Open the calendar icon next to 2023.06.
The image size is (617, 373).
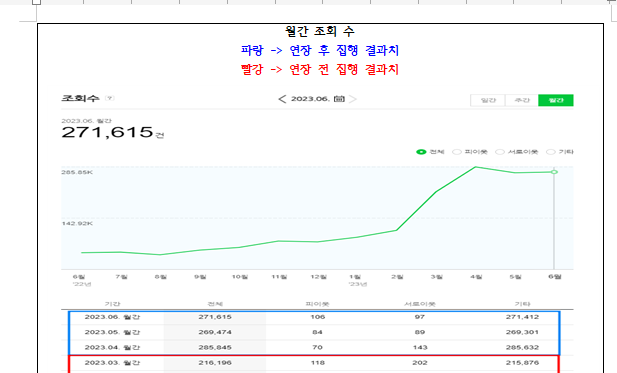(339, 99)
